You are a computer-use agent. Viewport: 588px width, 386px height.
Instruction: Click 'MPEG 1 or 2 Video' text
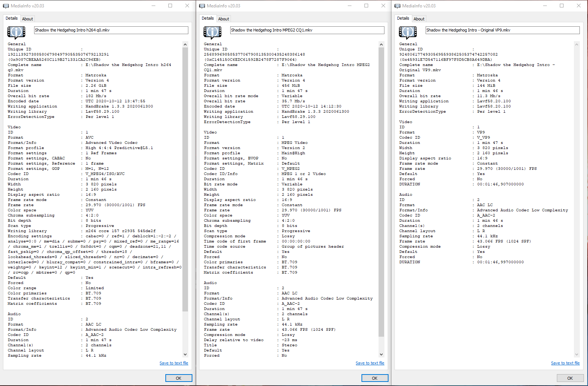point(304,174)
